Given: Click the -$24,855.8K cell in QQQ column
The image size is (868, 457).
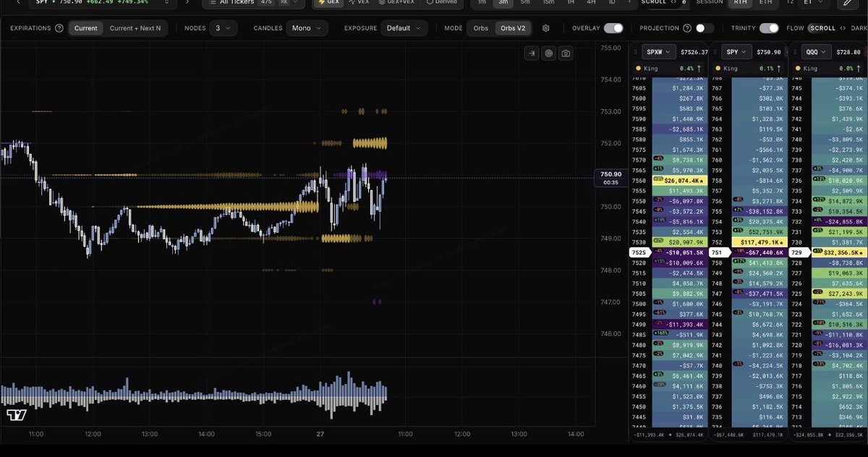Looking at the screenshot, I should pyautogui.click(x=841, y=222).
